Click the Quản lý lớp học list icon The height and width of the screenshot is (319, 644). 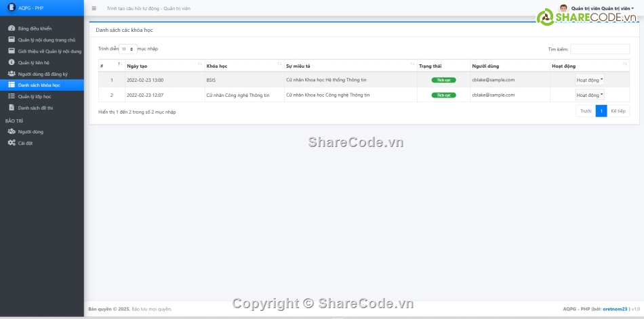click(11, 96)
